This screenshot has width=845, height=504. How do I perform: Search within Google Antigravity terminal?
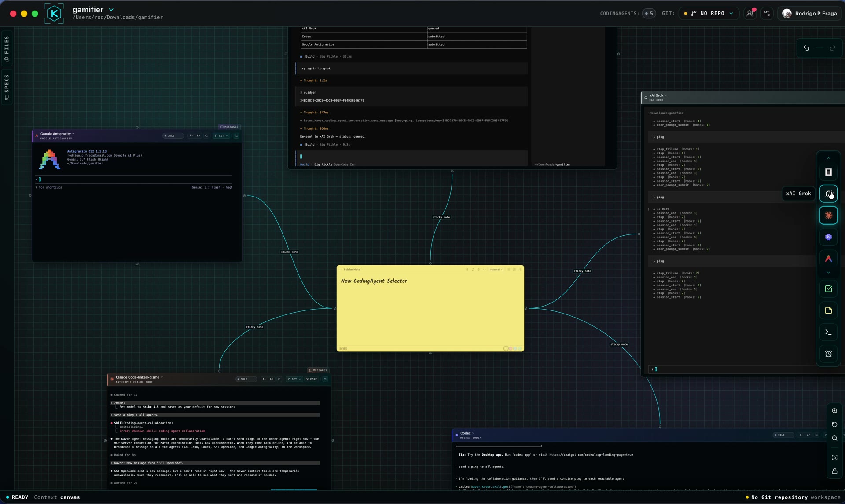pos(206,136)
